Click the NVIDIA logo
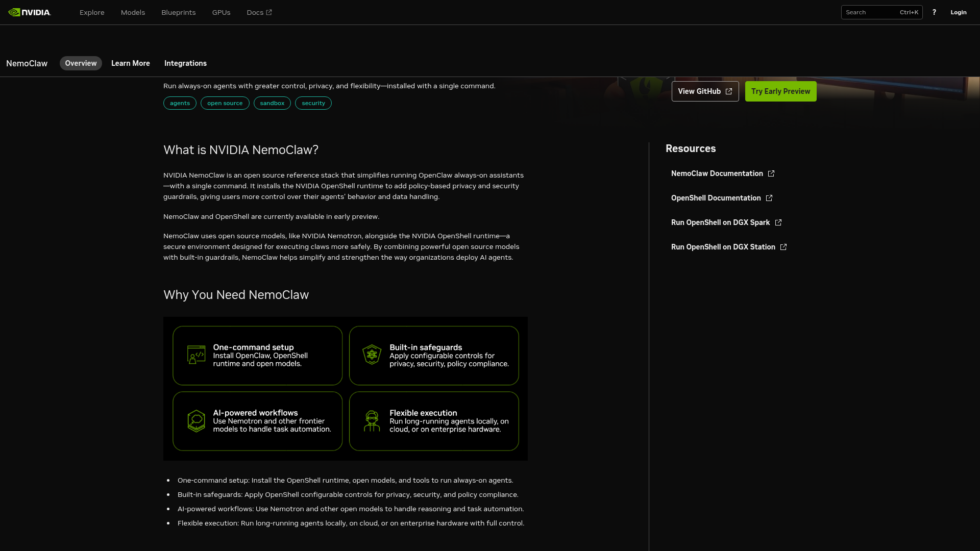The width and height of the screenshot is (980, 551). [x=30, y=12]
